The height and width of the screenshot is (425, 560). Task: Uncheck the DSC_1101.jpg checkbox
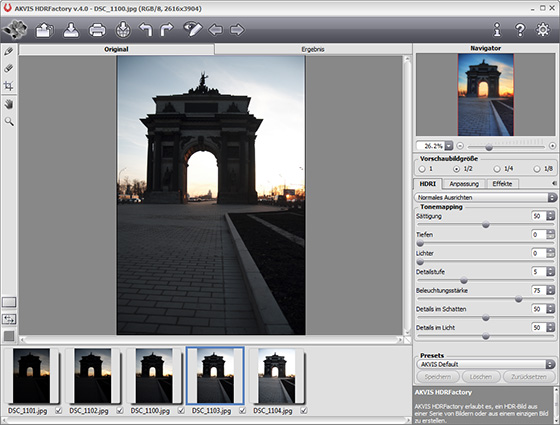tap(59, 411)
